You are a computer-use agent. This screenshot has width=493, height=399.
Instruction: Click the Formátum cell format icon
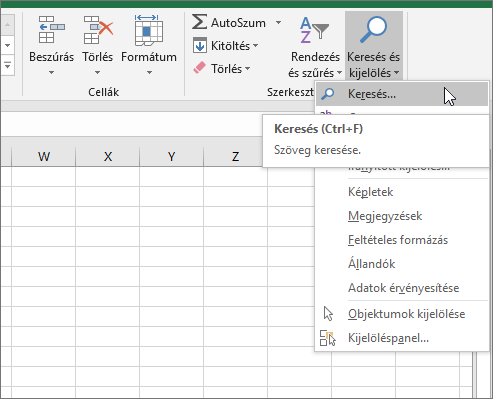pyautogui.click(x=149, y=30)
